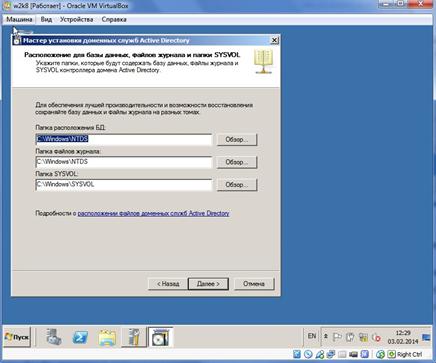Screen dimensions: 436x363
Task: Click the SYSVOL folder path field
Action: coord(123,185)
